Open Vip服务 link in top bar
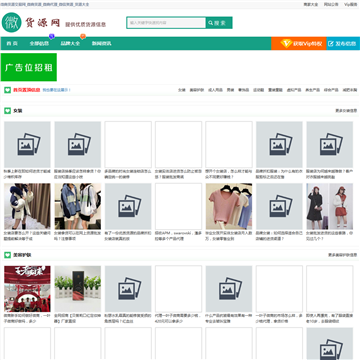Screen dimensions: 360x360 click(350, 4)
